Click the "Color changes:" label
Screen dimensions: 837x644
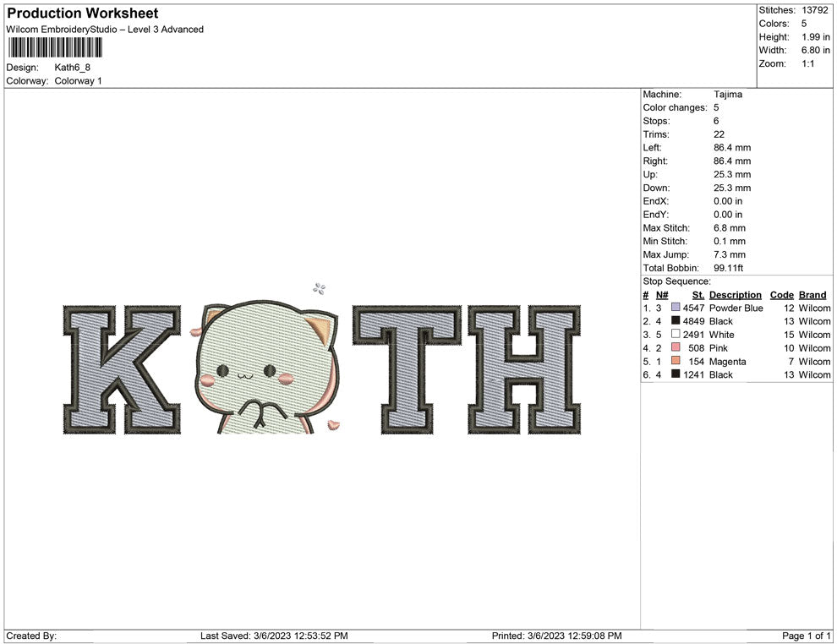pyautogui.click(x=676, y=107)
